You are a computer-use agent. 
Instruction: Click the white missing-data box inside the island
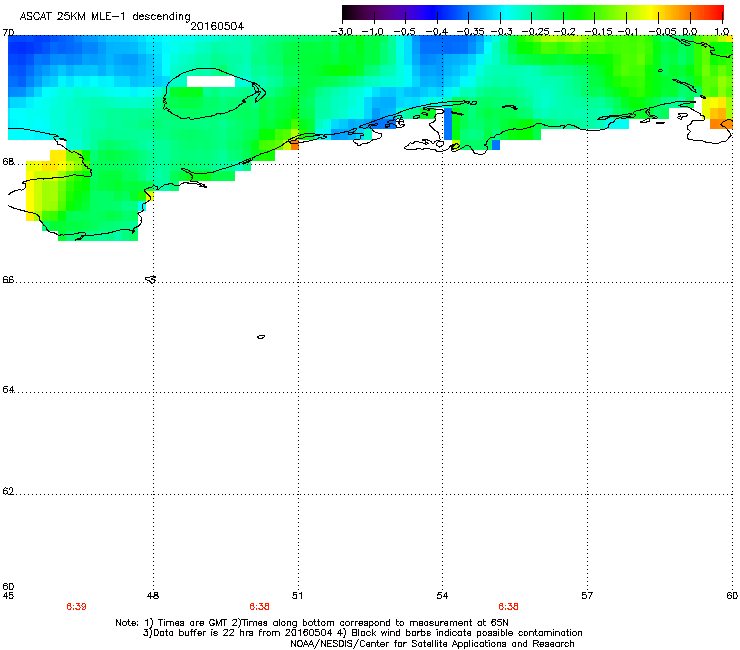(x=210, y=82)
